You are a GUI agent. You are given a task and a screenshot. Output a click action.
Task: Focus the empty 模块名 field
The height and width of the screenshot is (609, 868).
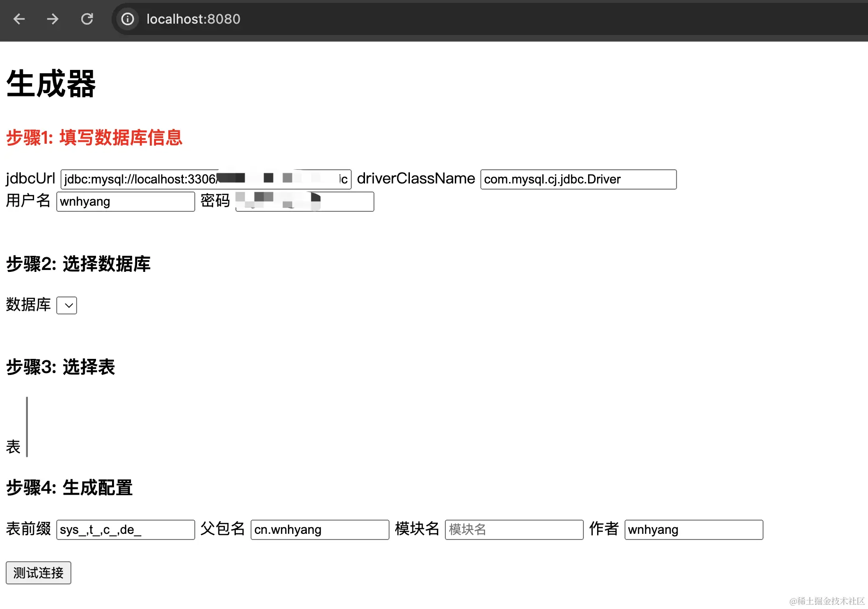[x=514, y=530]
